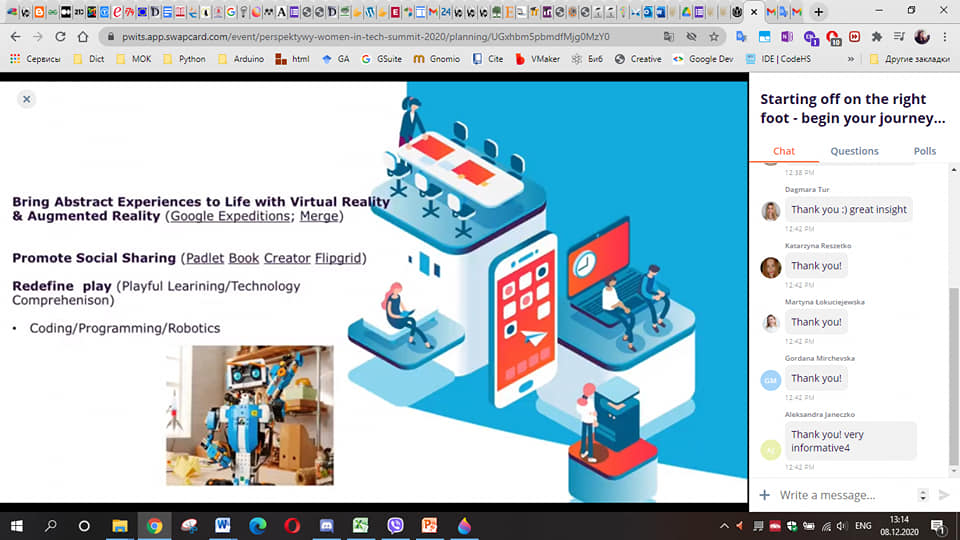The width and height of the screenshot is (960, 540).
Task: Show hidden system tray icons
Action: pos(725,525)
